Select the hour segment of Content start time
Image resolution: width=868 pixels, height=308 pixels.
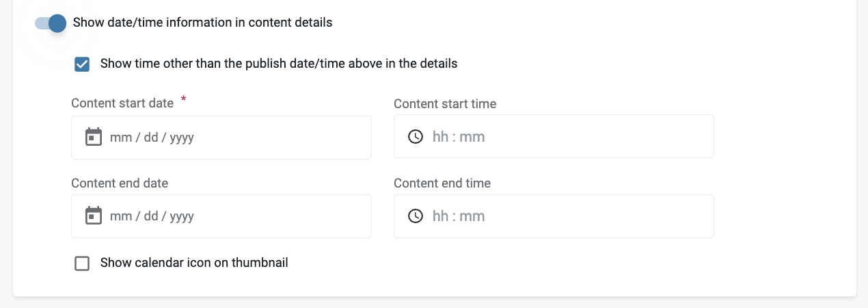[441, 137]
